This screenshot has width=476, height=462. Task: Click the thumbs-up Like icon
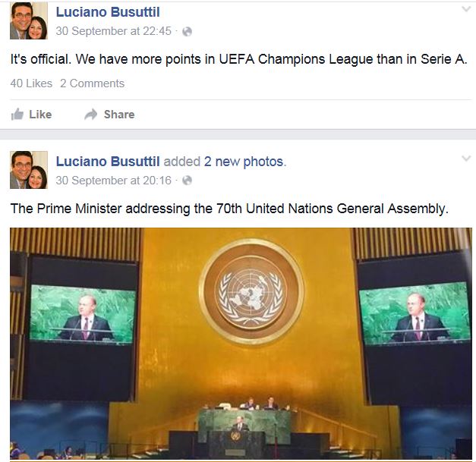[17, 115]
